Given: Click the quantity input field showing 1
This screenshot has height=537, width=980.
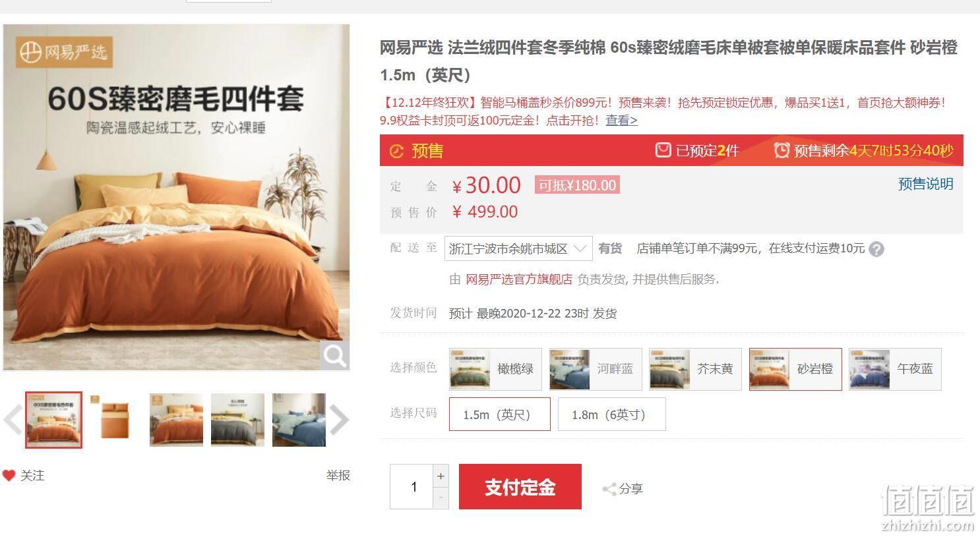Looking at the screenshot, I should coord(412,487).
